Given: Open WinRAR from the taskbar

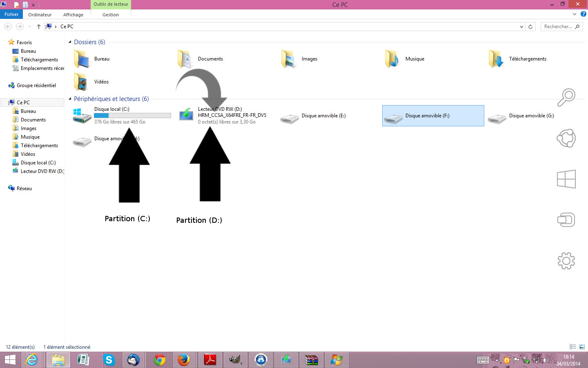Looking at the screenshot, I should [x=311, y=360].
